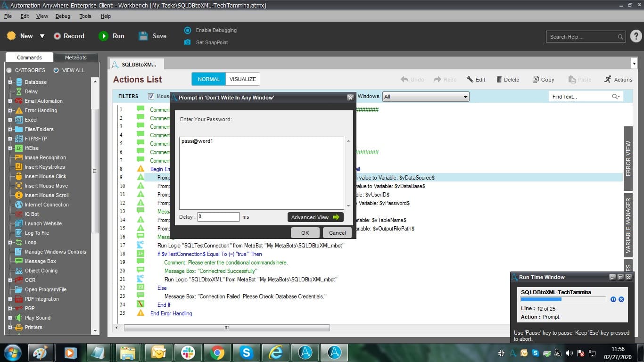Click the volume icon in system tray
The image size is (644, 362).
(x=569, y=353)
